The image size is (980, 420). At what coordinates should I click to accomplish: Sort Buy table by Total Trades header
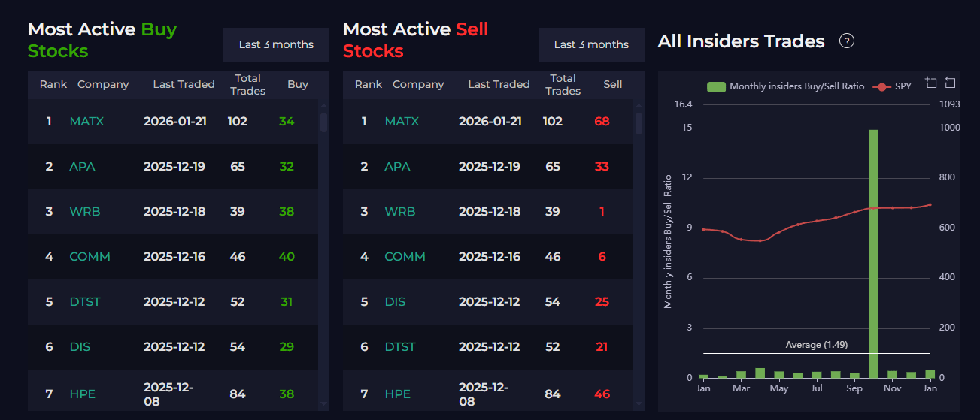click(x=248, y=84)
